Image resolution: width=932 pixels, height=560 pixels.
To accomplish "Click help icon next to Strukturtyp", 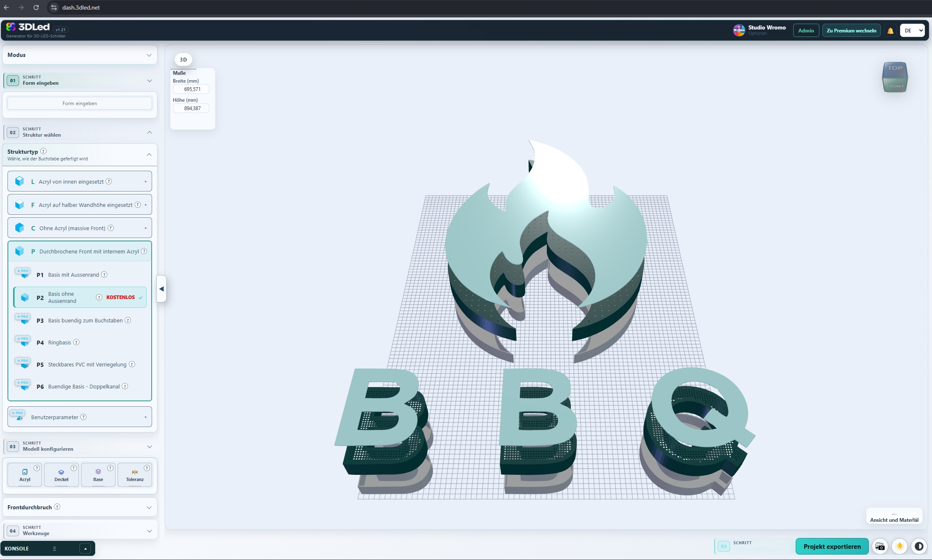I will pos(43,151).
